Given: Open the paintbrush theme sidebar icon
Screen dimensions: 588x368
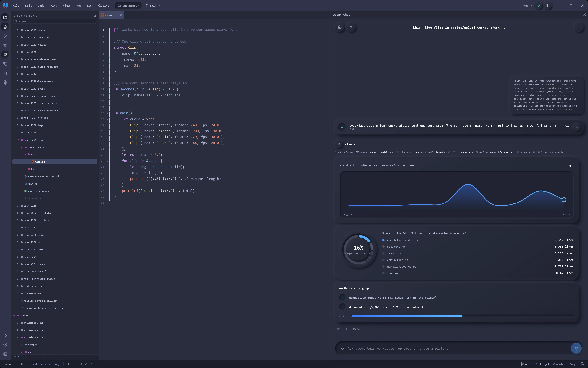Looking at the screenshot, I should [x=5, y=83].
